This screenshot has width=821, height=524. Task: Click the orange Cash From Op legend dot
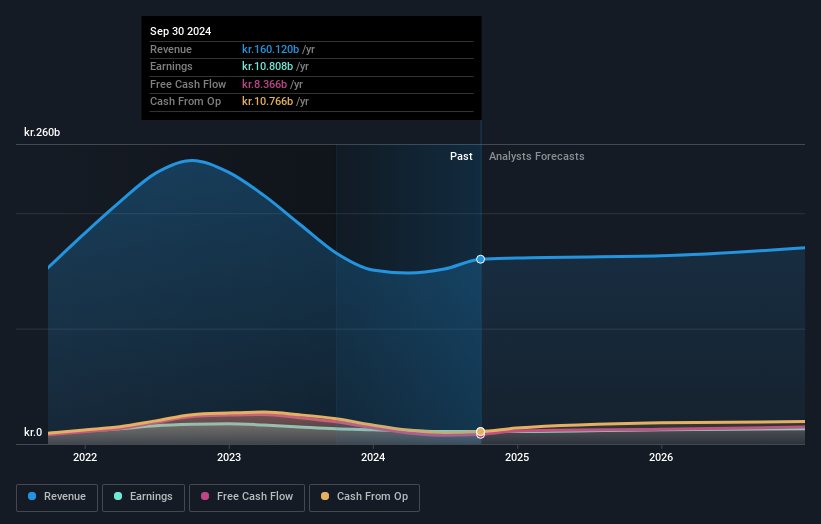[325, 496]
